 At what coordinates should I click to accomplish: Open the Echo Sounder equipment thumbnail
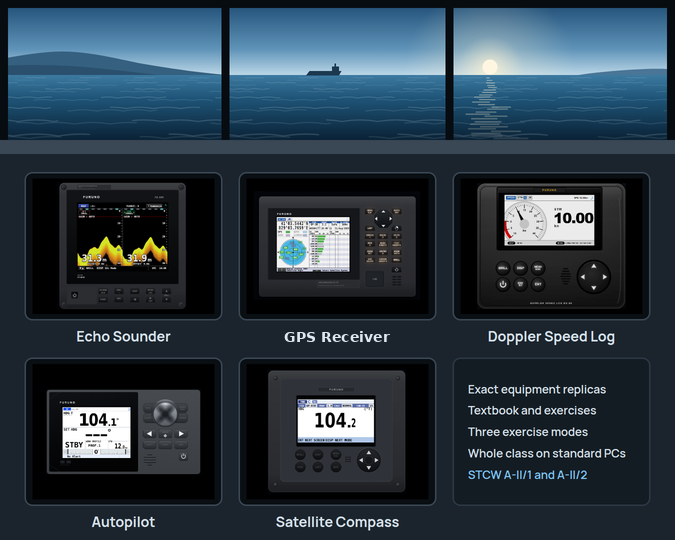tap(123, 246)
